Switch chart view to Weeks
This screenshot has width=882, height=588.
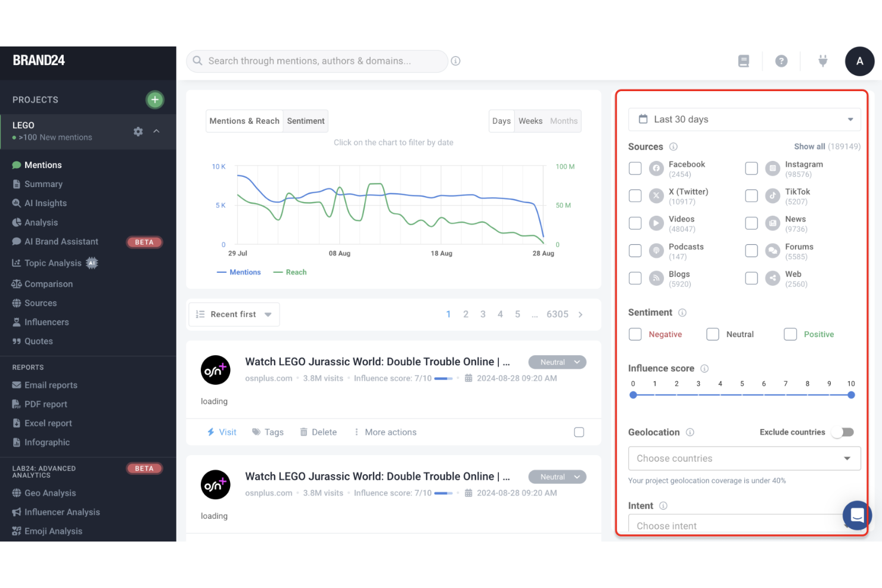[530, 121]
